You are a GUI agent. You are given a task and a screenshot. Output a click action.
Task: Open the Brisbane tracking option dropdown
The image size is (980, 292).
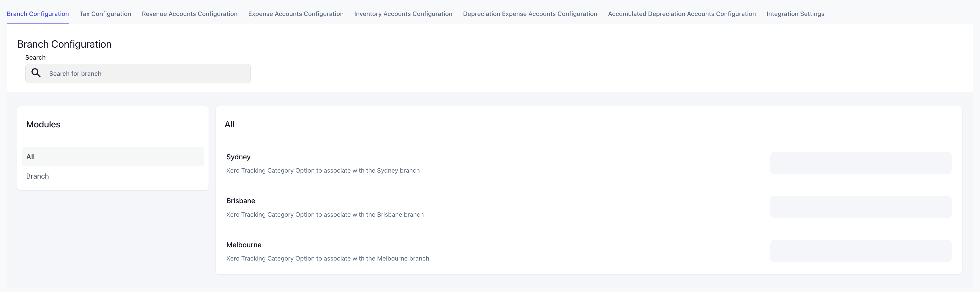tap(861, 207)
